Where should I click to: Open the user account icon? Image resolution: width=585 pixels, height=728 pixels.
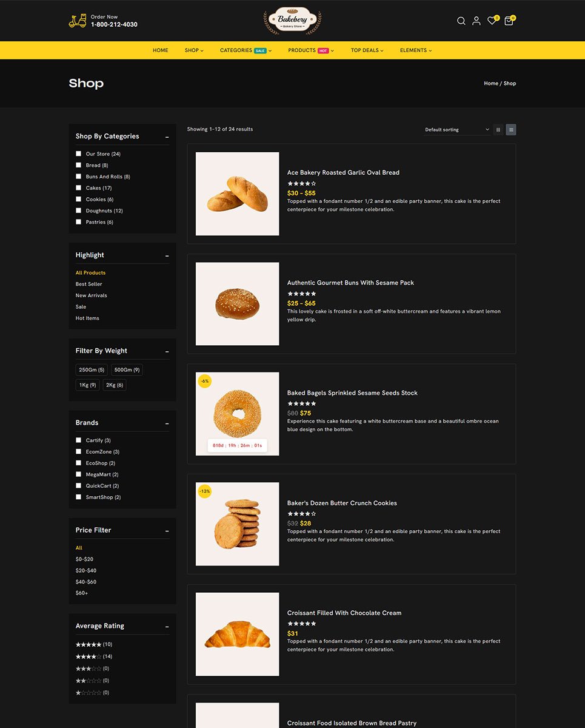476,21
